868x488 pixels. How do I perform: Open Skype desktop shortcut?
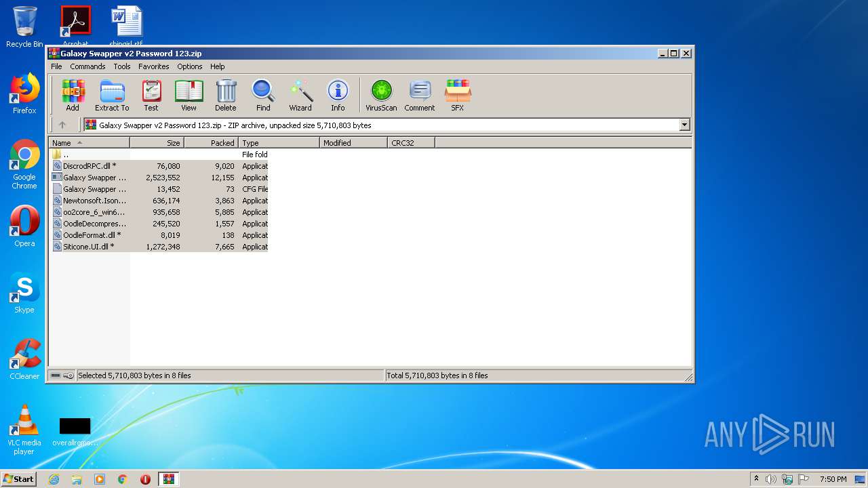point(24,293)
